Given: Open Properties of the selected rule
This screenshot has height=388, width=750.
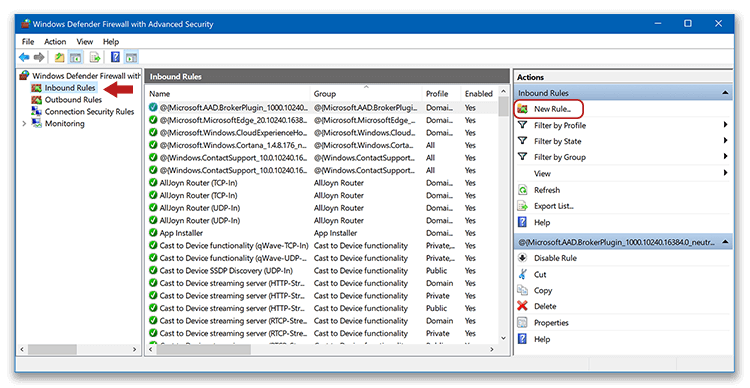Looking at the screenshot, I should 551,323.
